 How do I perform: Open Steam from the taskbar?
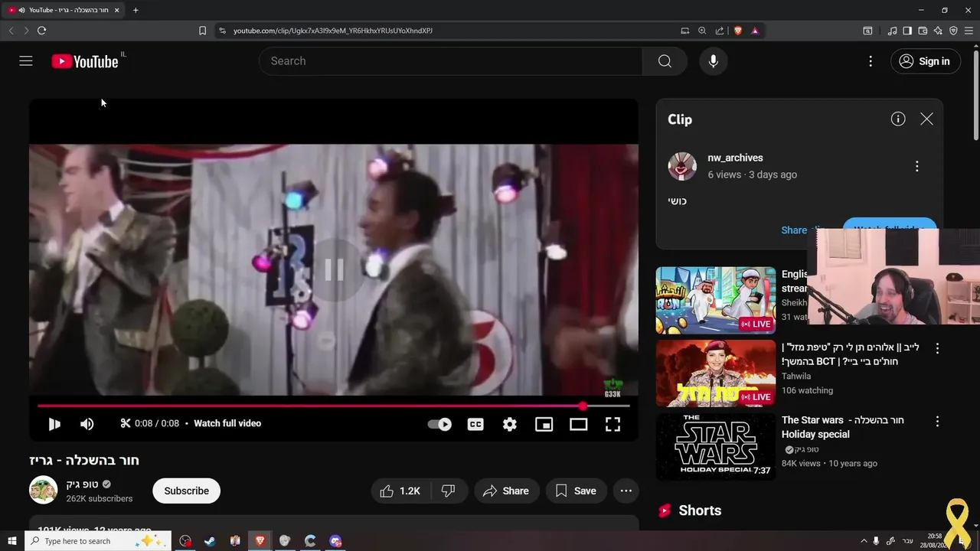point(210,541)
